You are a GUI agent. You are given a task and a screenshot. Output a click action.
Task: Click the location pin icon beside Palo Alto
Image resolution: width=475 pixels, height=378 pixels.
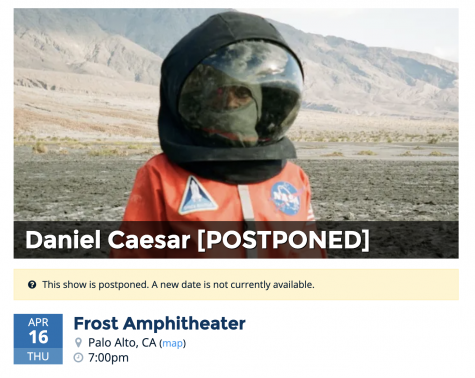(78, 343)
